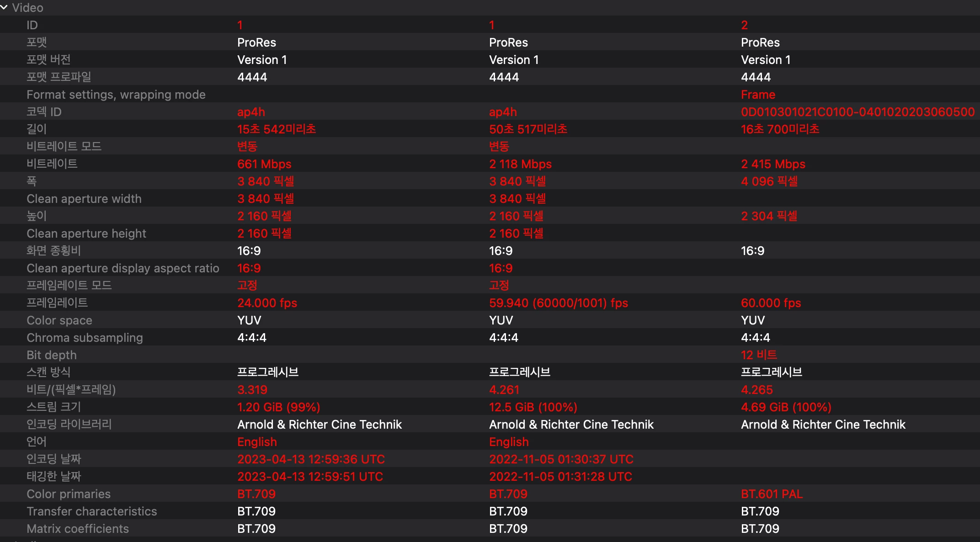Viewport: 980px width, 542px height.
Task: Click the long 0D010301 codec ID value
Action: [857, 112]
